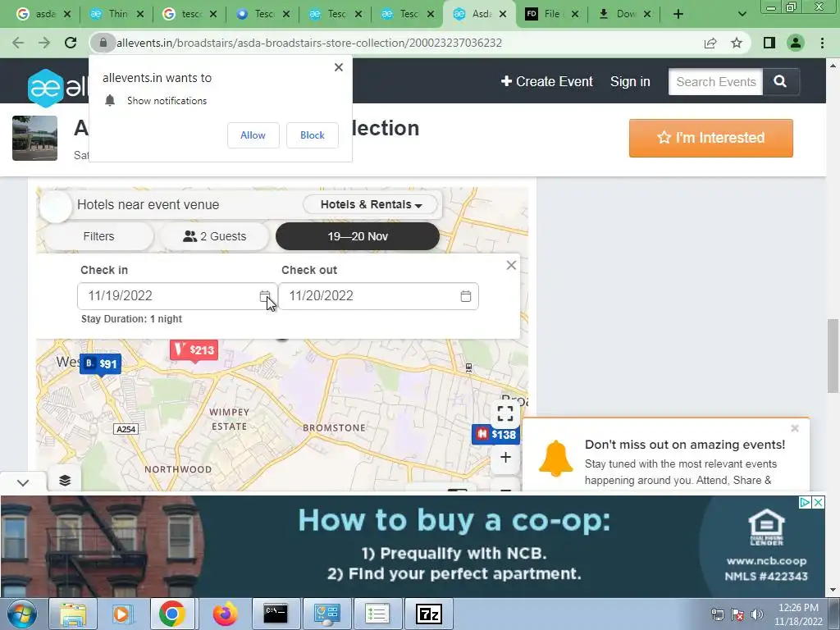Image resolution: width=840 pixels, height=630 pixels.
Task: Click Sign in
Action: coord(630,81)
